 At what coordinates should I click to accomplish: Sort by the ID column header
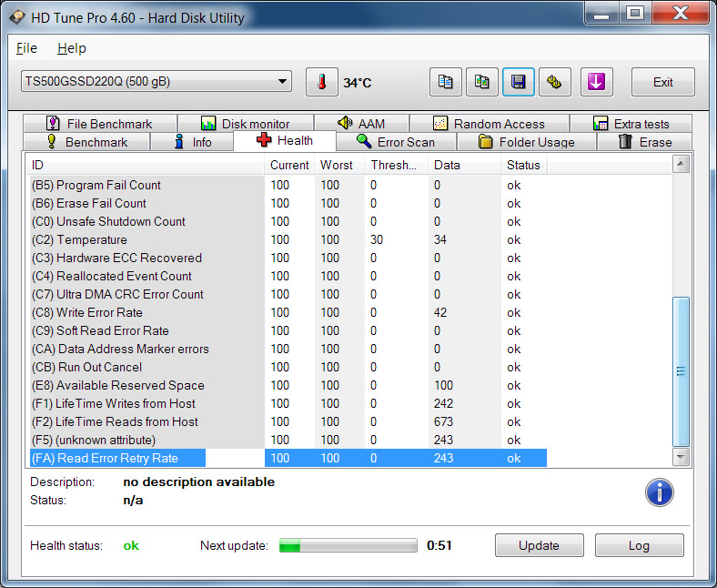(146, 165)
